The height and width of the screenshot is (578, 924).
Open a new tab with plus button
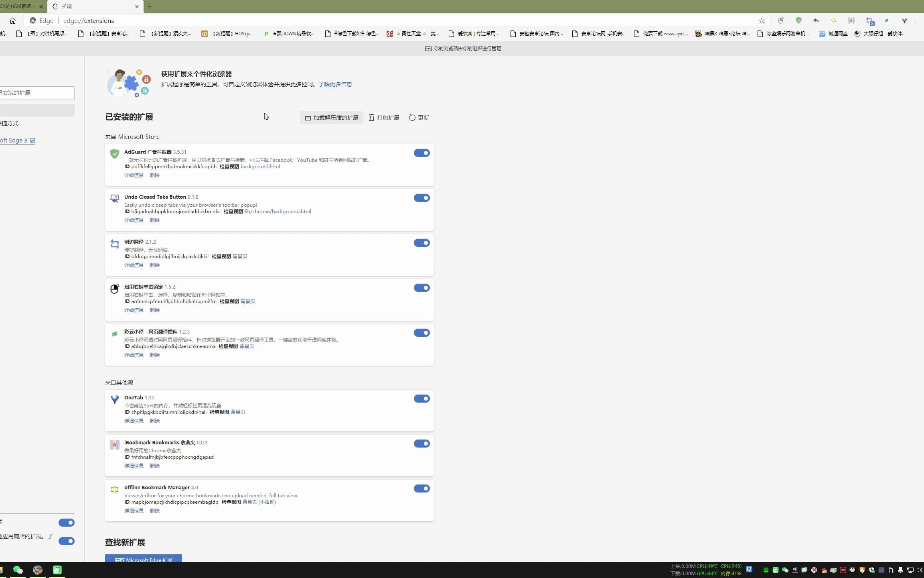pyautogui.click(x=150, y=6)
